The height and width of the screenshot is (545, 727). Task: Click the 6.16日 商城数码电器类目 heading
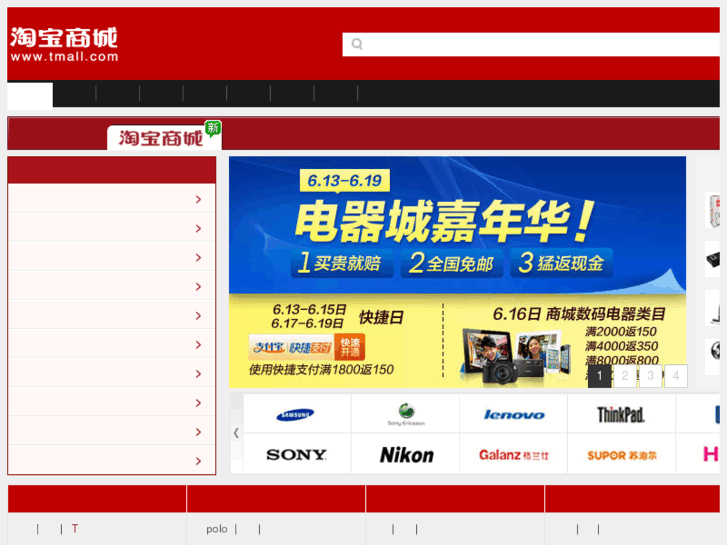coord(579,314)
